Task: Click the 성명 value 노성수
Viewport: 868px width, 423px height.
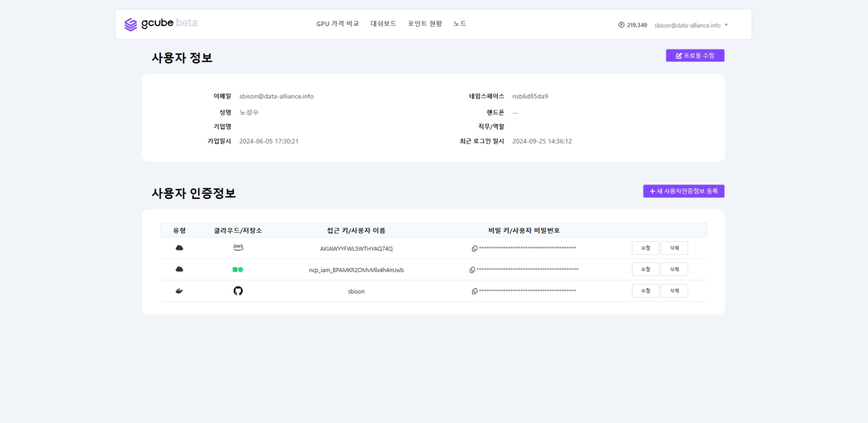Action: click(249, 112)
